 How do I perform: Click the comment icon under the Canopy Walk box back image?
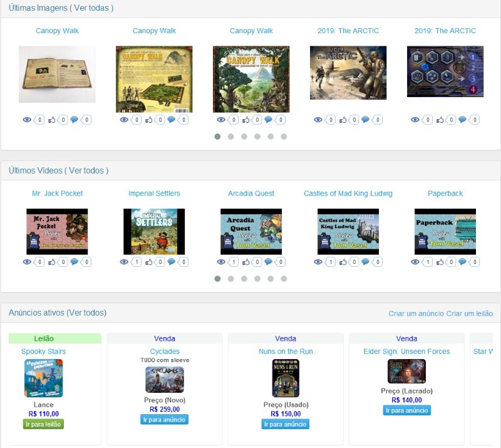171,120
